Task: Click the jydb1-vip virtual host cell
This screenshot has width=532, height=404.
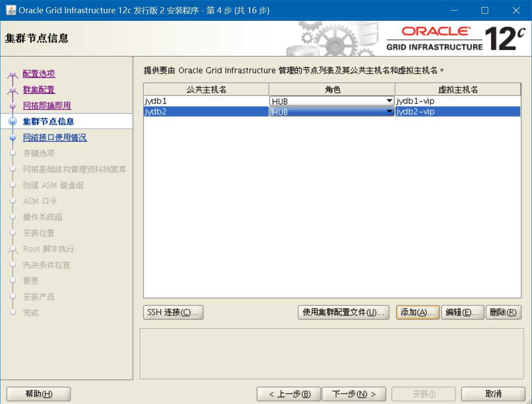Action: pos(458,101)
